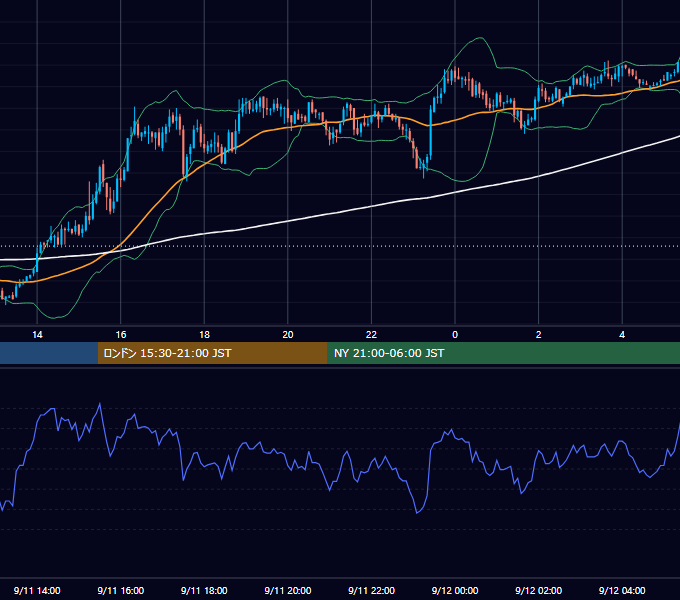
Task: Click the 16 hour label on price chart axis
Action: (121, 335)
